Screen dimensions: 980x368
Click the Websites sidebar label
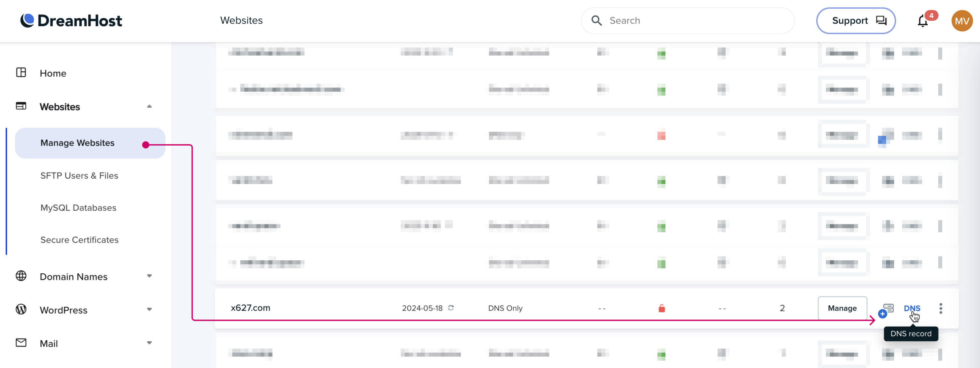(x=60, y=107)
